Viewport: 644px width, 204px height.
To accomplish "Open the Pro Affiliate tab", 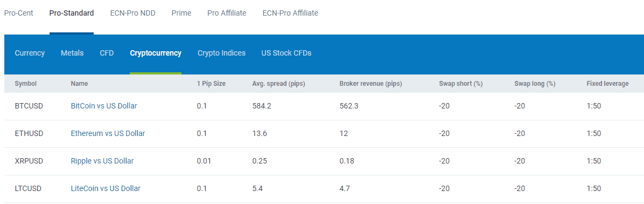I will pyautogui.click(x=227, y=13).
